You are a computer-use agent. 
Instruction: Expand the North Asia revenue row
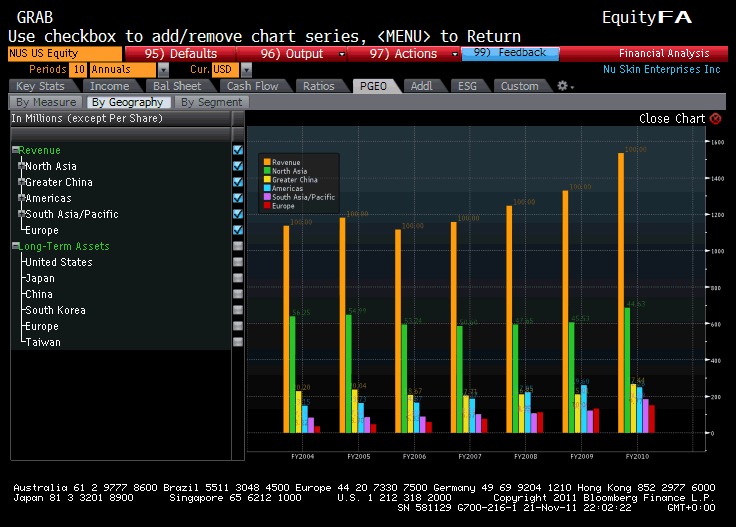coord(22,166)
